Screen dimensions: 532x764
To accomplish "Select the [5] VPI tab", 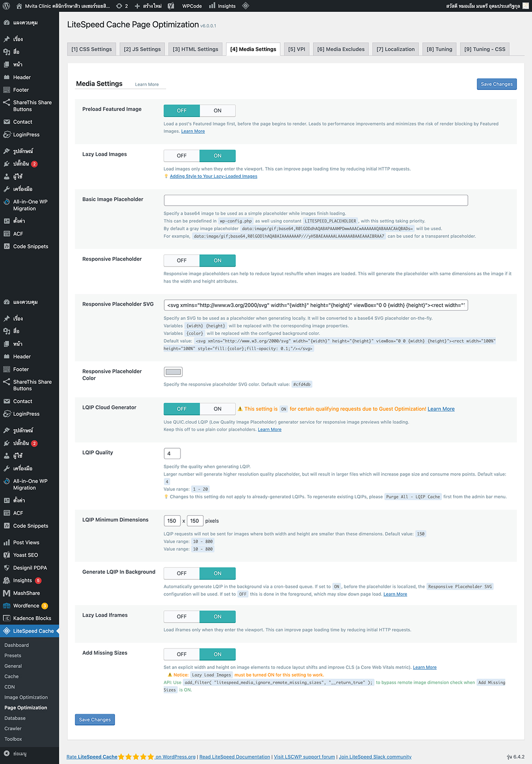I will (x=296, y=49).
